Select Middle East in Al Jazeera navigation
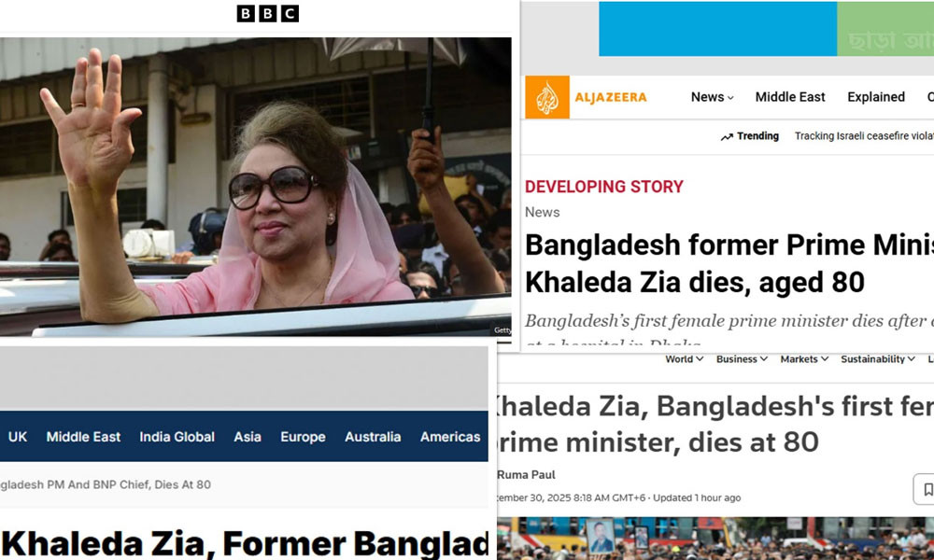934x560 pixels. [790, 97]
